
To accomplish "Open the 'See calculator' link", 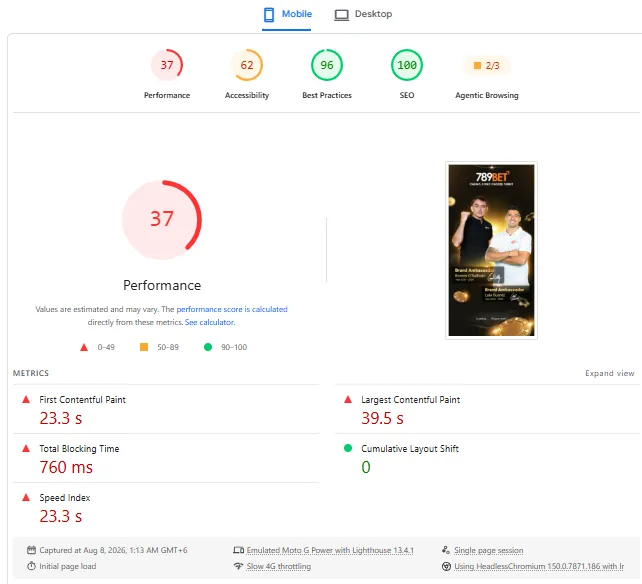I will pyautogui.click(x=209, y=322).
